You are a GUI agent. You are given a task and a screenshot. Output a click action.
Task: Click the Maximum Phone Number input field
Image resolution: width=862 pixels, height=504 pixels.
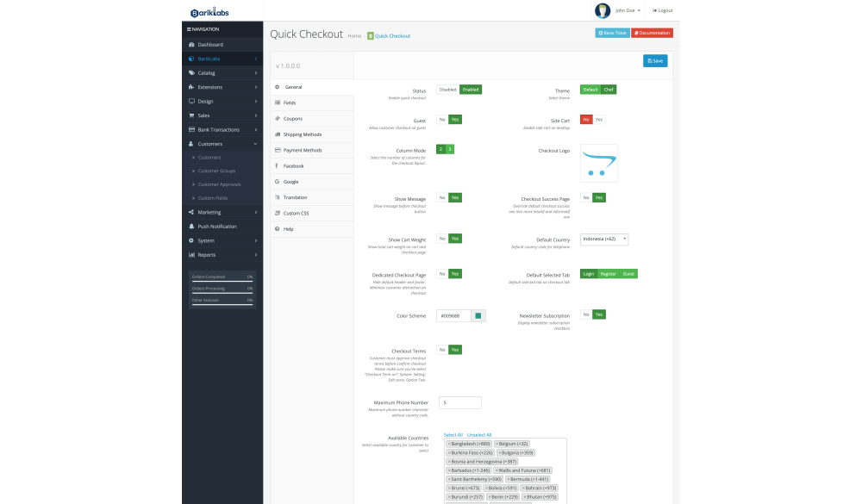(x=459, y=402)
